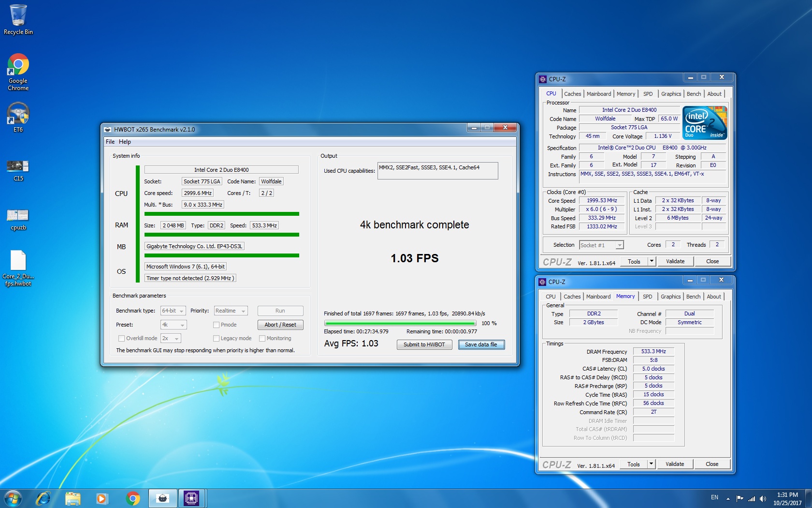Switch to Caches tab in top CPU-Z
The image size is (812, 508).
pyautogui.click(x=572, y=94)
